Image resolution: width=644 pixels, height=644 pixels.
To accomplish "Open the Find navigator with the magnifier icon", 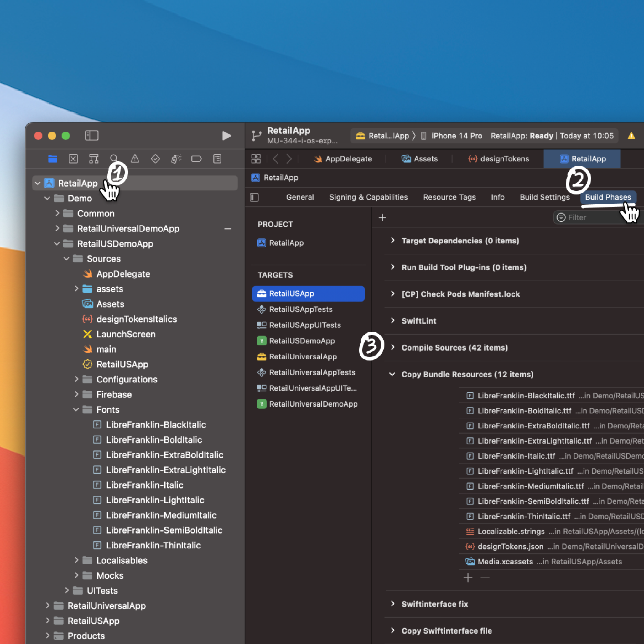I will coord(114,159).
